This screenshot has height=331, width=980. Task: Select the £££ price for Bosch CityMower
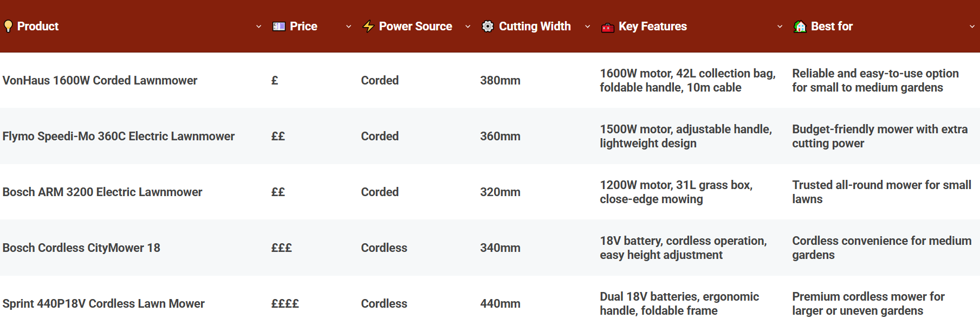pos(282,248)
